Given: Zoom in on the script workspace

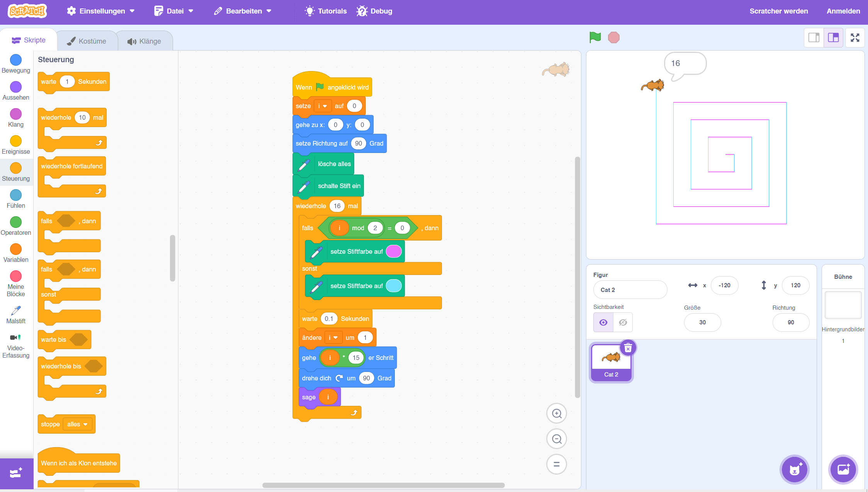Looking at the screenshot, I should [557, 414].
